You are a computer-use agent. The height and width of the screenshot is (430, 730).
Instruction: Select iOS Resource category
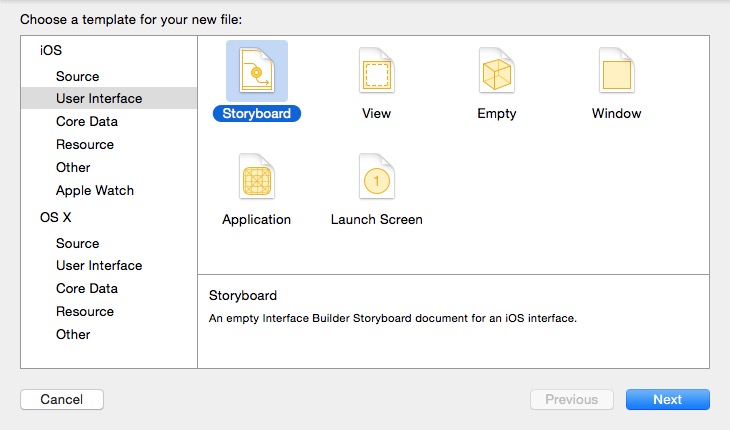pyautogui.click(x=85, y=144)
